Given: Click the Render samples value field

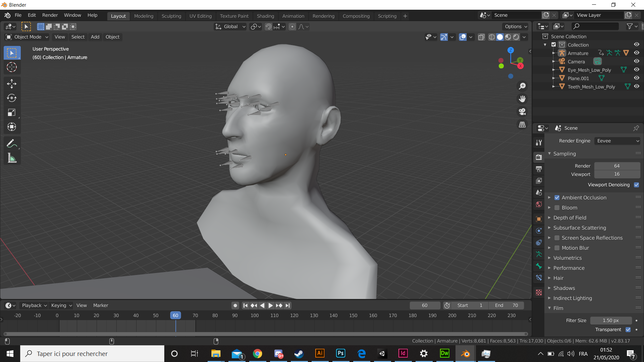Looking at the screenshot, I should pyautogui.click(x=617, y=166).
